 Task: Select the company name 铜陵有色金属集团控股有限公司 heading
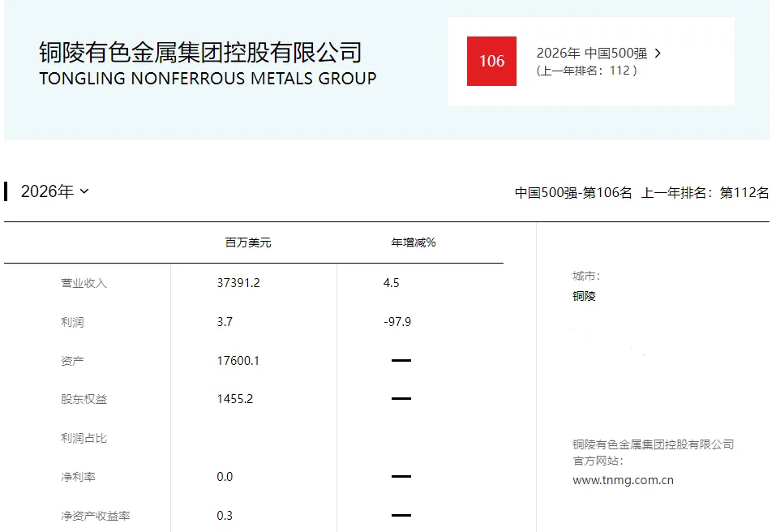coord(200,53)
